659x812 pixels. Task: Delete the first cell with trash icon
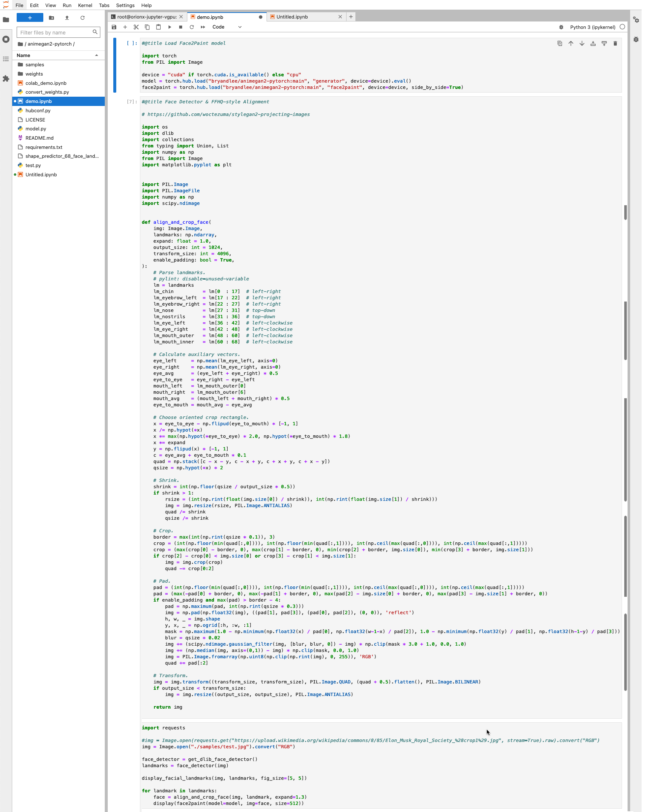[615, 43]
